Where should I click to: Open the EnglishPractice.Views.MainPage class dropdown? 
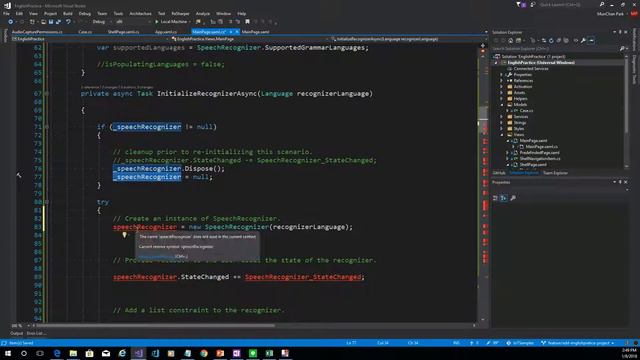(x=249, y=39)
